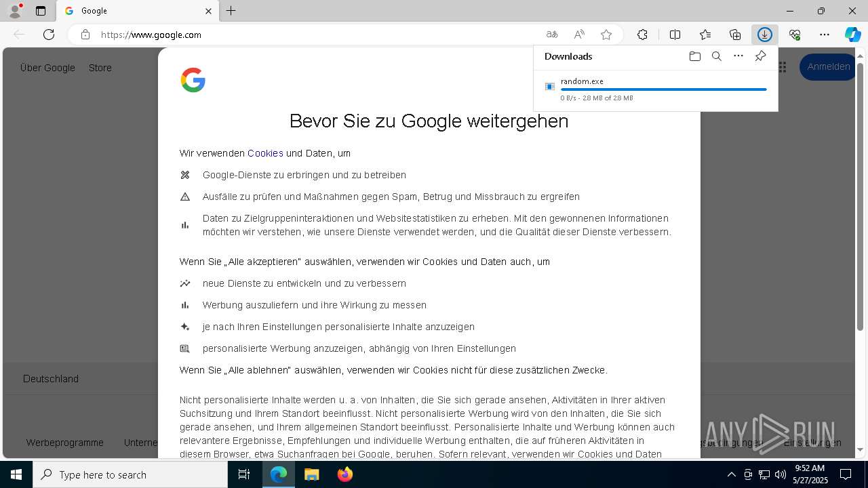Start Read aloud from address bar
This screenshot has width=868, height=488.
click(x=579, y=35)
